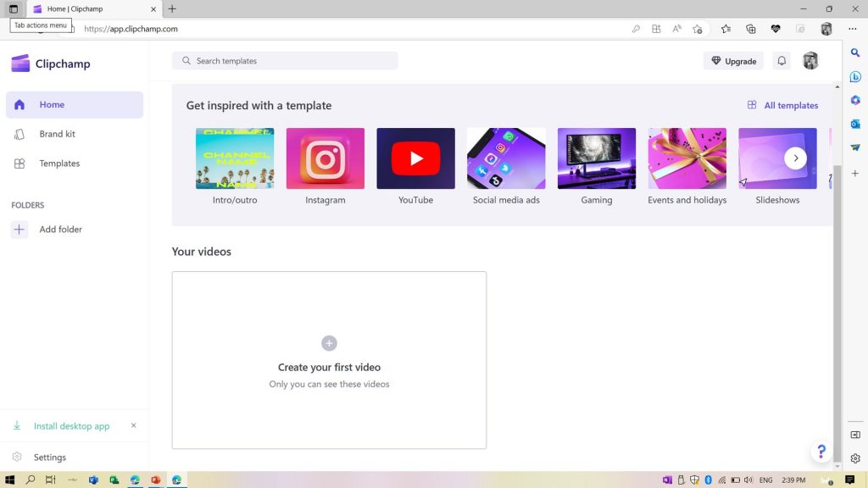Viewport: 868px width, 488px height.
Task: Open the Instagram template category
Action: (325, 167)
